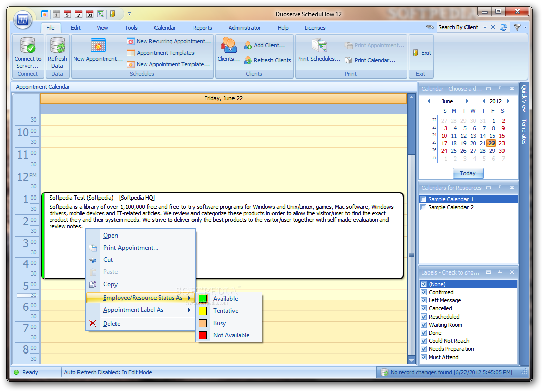
Task: Open the Quick View side tab
Action: (x=524, y=98)
